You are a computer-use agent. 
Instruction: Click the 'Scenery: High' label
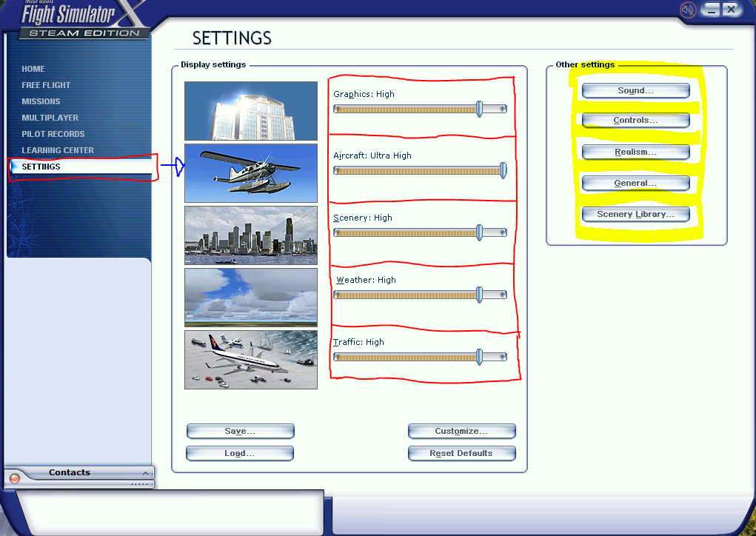[363, 218]
